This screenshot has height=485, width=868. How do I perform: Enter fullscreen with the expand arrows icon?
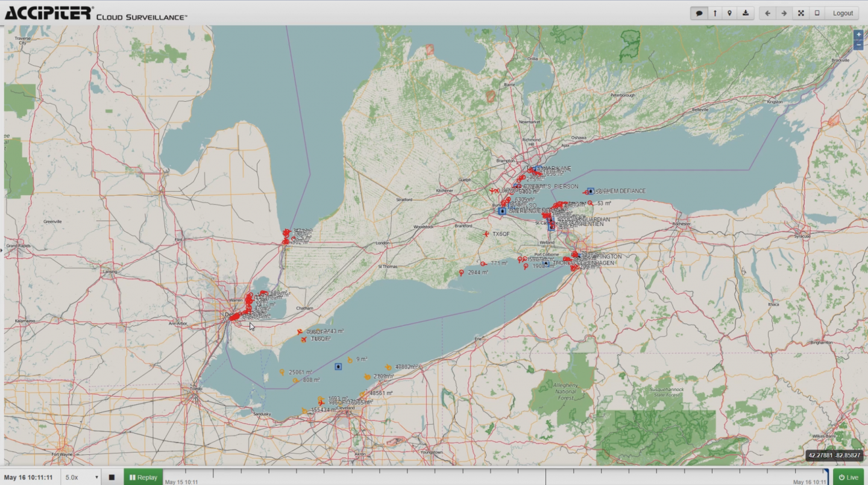(x=801, y=13)
